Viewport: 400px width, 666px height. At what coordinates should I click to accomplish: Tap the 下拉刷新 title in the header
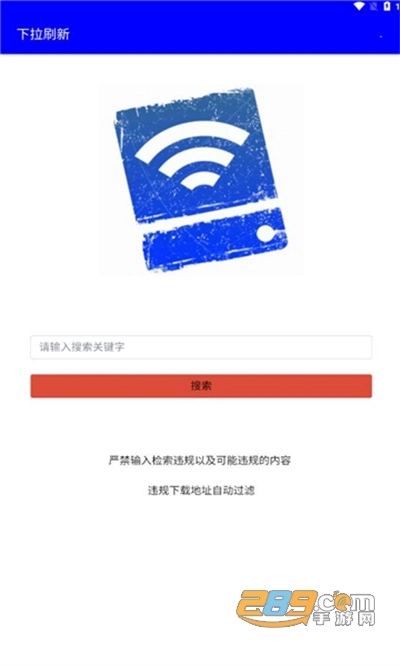point(43,34)
